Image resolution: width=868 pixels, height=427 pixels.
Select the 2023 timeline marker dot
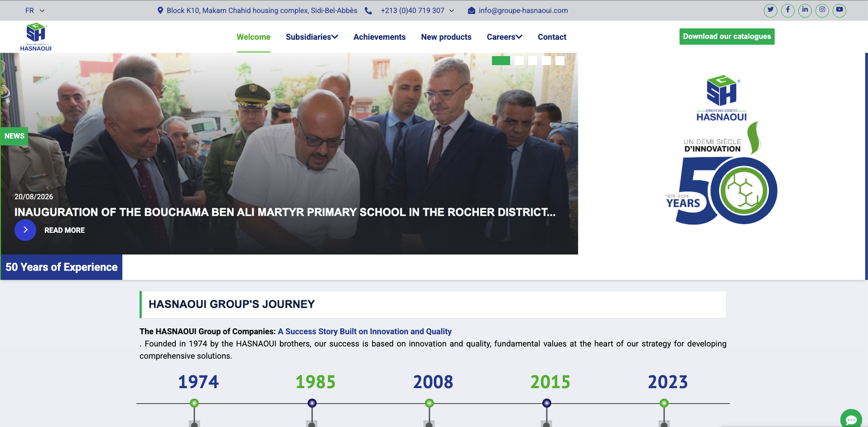pyautogui.click(x=664, y=403)
